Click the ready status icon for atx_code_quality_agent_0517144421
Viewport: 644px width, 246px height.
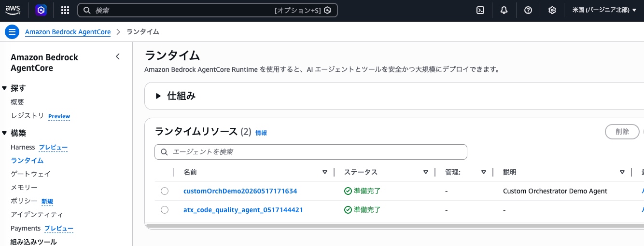pyautogui.click(x=348, y=210)
